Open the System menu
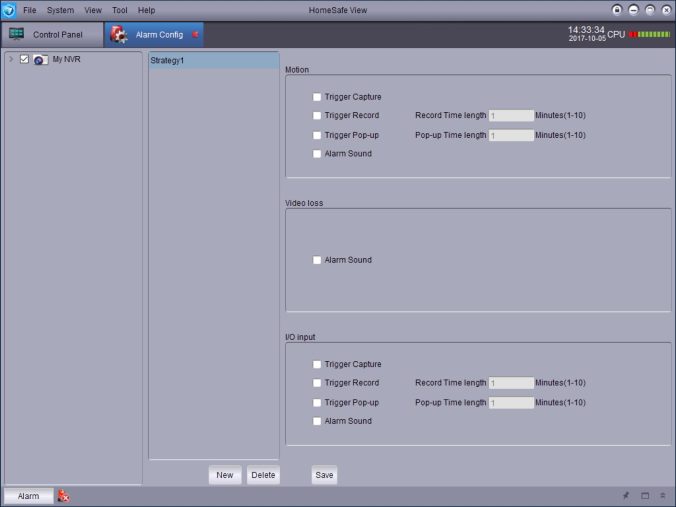The width and height of the screenshot is (676, 507). 60,10
